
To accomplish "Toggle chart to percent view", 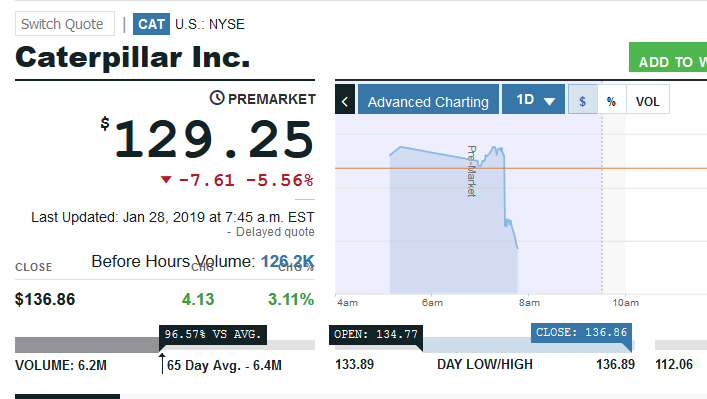I will pos(611,99).
